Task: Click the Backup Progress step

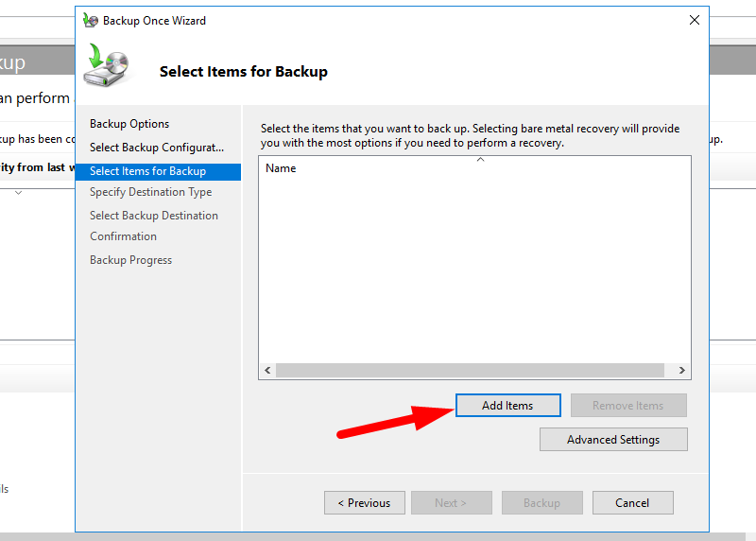Action: 130,260
